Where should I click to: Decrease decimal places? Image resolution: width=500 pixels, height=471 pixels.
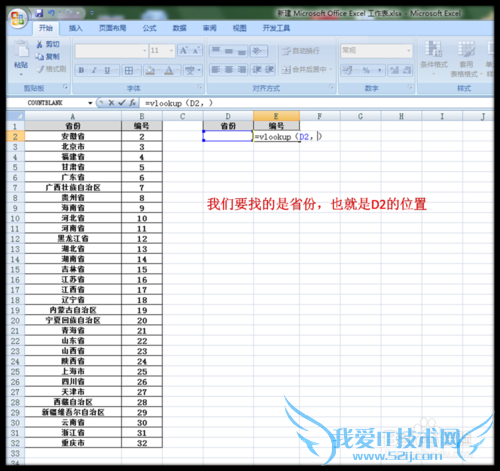point(407,70)
